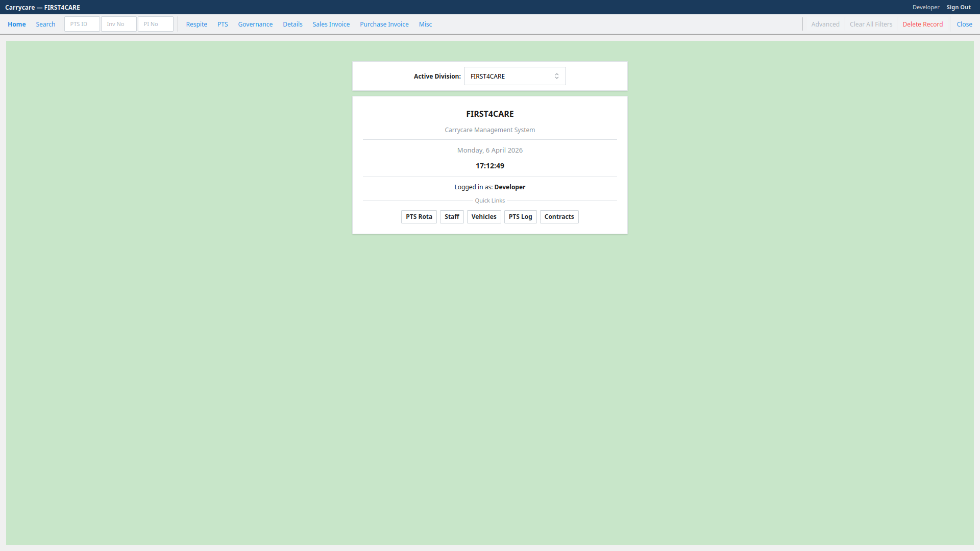
Task: Open the Governance menu
Action: point(255,24)
